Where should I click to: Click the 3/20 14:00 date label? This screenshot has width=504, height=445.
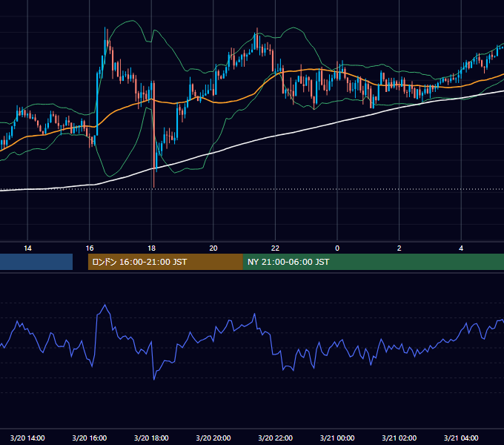pos(27,438)
